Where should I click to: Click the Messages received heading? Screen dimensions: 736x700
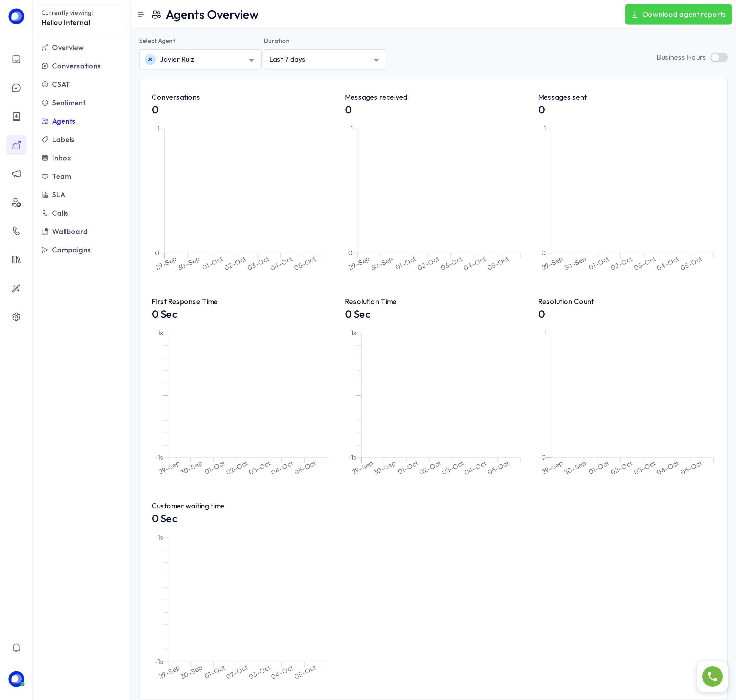tap(376, 97)
